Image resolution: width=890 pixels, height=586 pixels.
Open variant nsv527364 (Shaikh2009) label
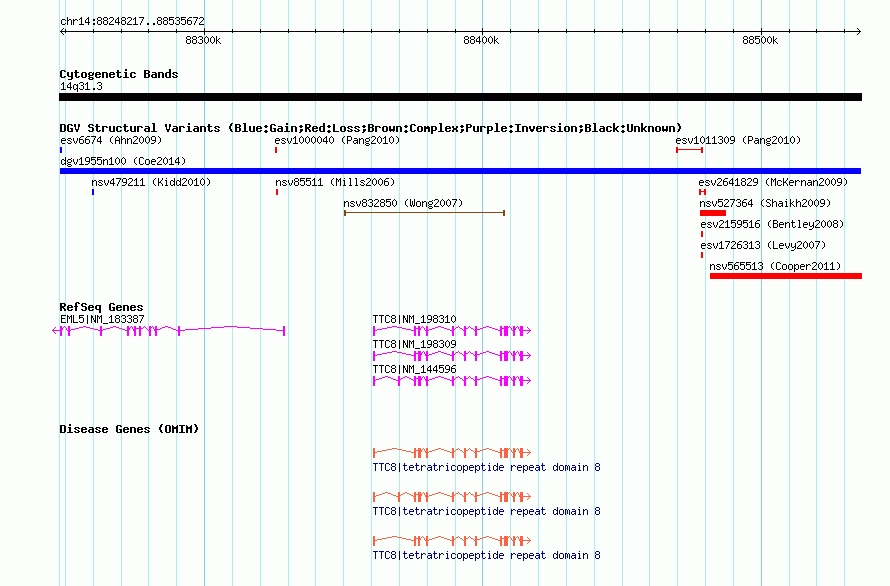click(765, 203)
